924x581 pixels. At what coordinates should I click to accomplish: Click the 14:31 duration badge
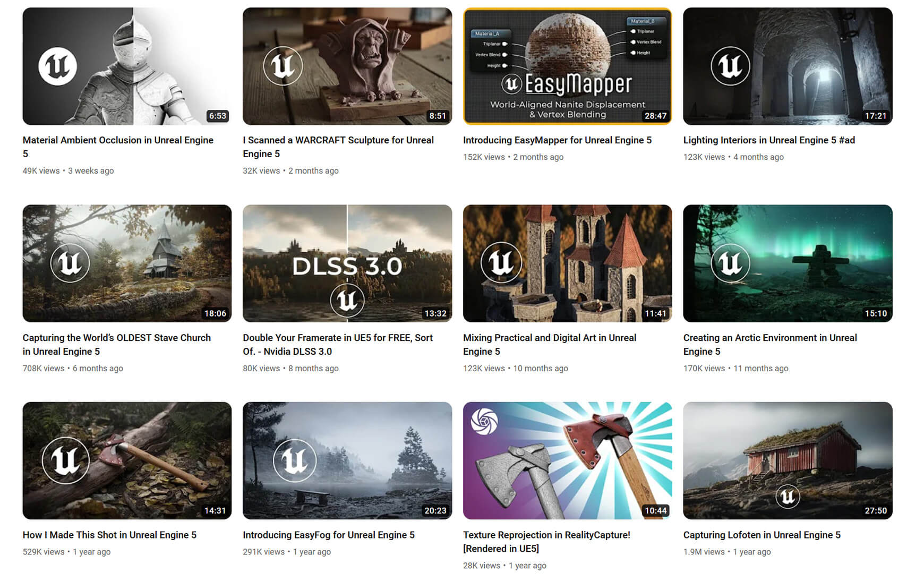215,510
